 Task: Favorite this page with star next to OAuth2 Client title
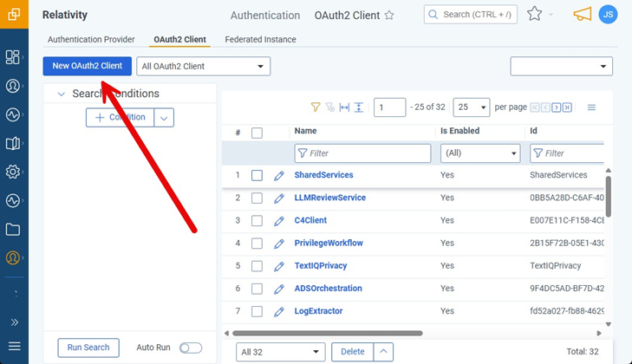389,16
